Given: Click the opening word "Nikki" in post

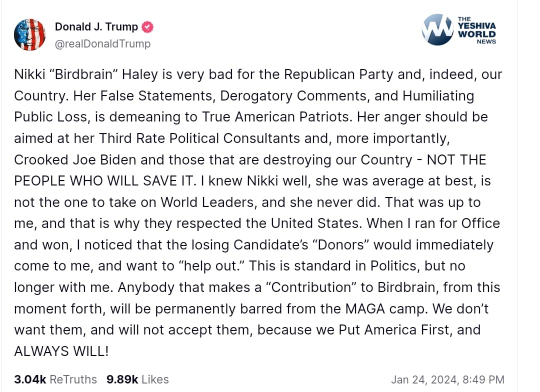Looking at the screenshot, I should [x=29, y=74].
